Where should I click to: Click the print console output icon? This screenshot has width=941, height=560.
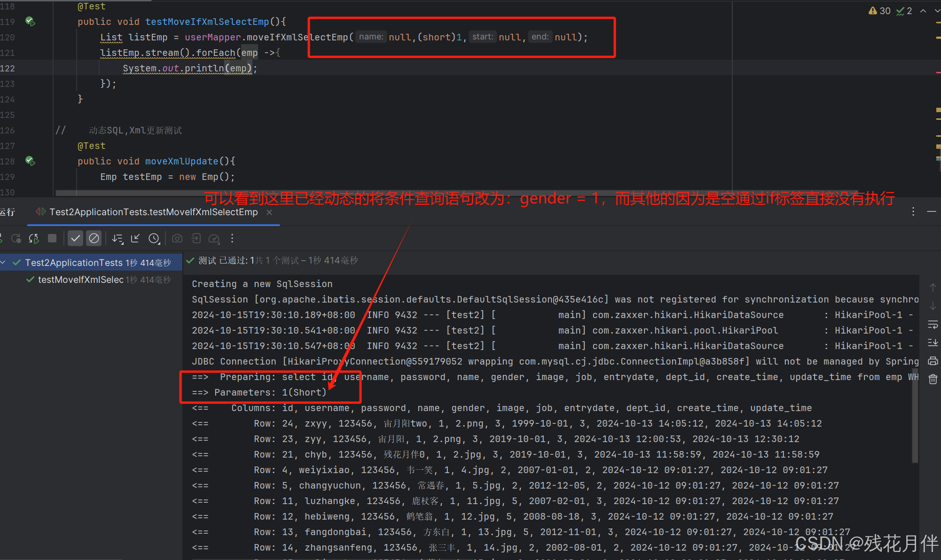pyautogui.click(x=933, y=361)
